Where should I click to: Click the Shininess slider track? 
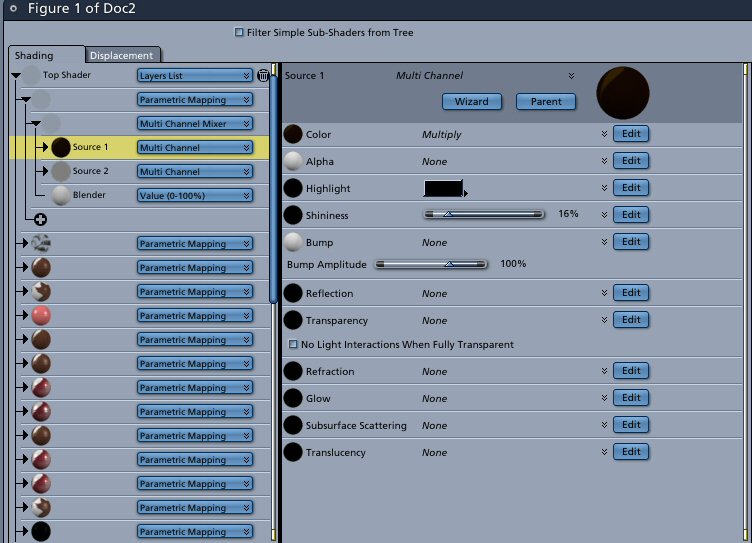tap(484, 214)
